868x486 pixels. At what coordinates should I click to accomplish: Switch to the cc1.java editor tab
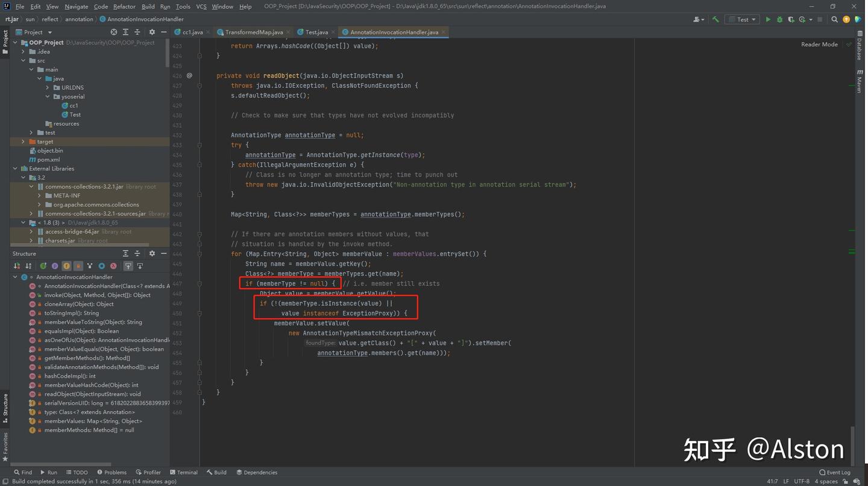tap(192, 32)
